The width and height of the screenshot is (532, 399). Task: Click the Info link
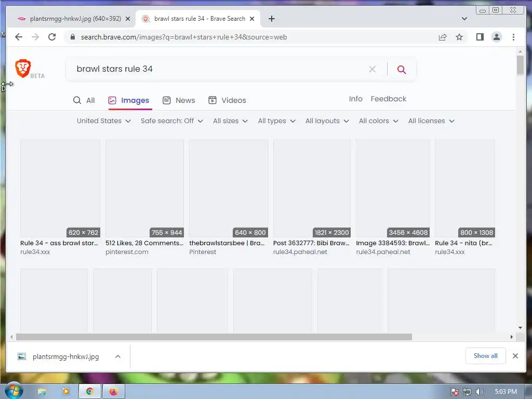355,99
